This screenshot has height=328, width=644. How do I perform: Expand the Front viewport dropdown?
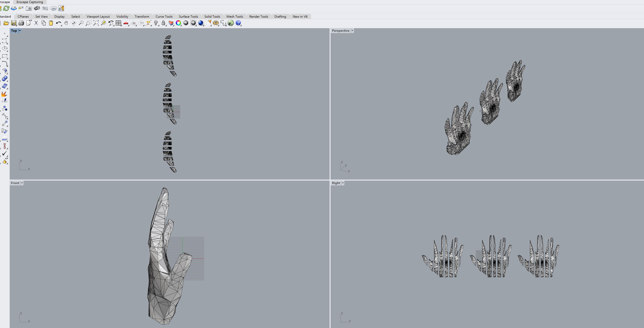(x=22, y=183)
